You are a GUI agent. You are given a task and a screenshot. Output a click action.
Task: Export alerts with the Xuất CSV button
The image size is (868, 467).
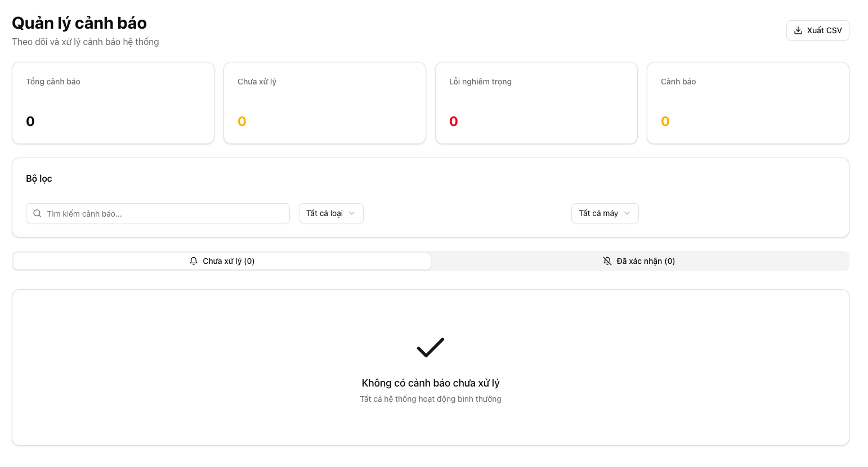(817, 30)
